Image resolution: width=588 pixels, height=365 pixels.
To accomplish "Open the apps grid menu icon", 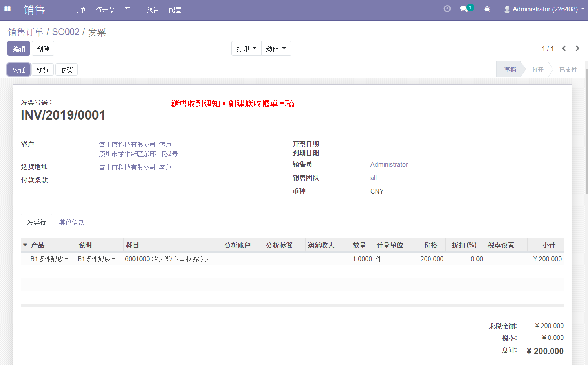I will pos(7,9).
